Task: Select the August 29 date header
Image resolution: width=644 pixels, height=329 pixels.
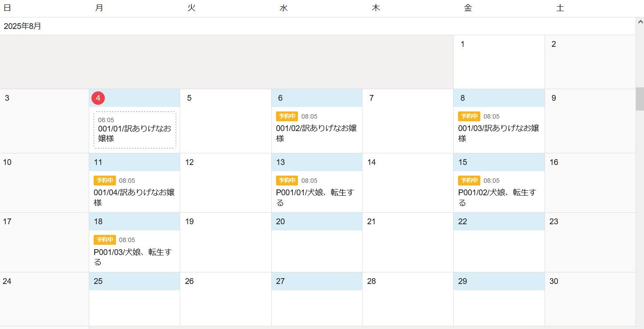Action: [499, 281]
